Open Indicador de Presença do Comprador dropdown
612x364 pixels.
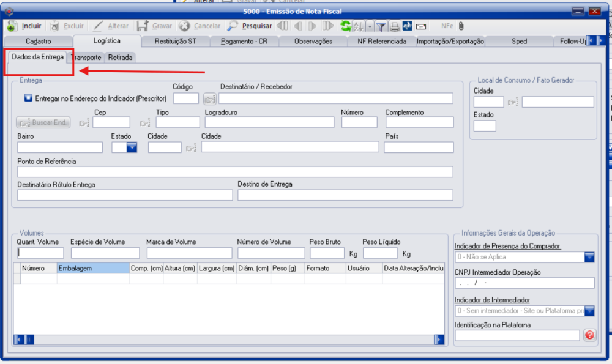point(589,258)
